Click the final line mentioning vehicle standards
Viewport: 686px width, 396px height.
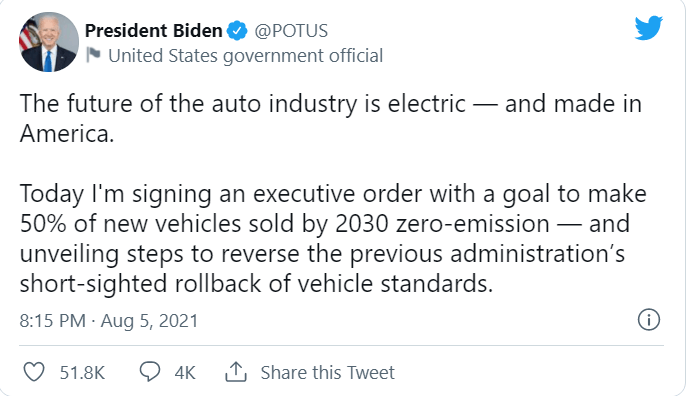pyautogui.click(x=256, y=284)
